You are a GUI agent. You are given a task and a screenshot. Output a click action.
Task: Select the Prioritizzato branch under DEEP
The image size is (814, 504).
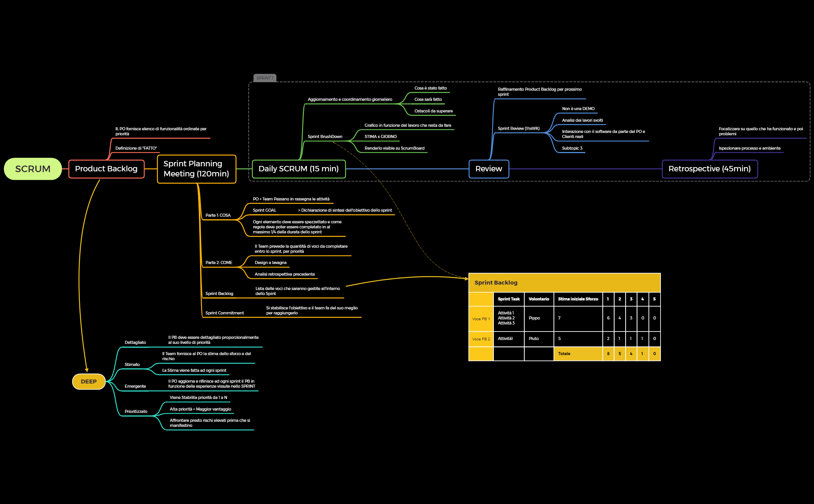136,411
